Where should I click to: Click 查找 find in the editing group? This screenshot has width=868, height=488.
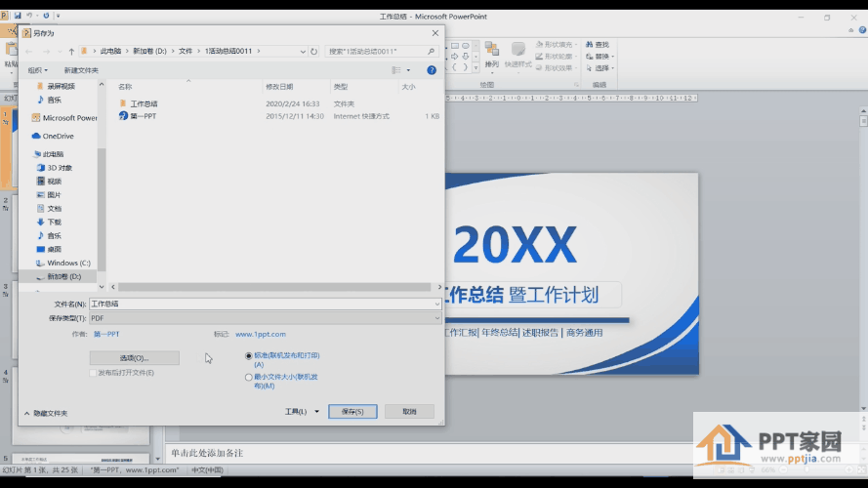point(598,44)
